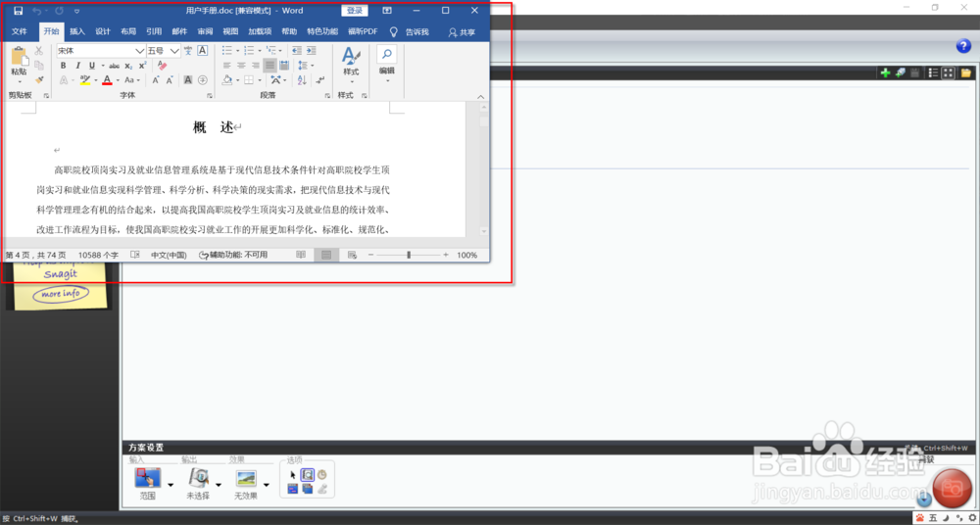Toggle strikethrough (abc) formatting
Viewport: 980px width, 525px height.
[115, 66]
